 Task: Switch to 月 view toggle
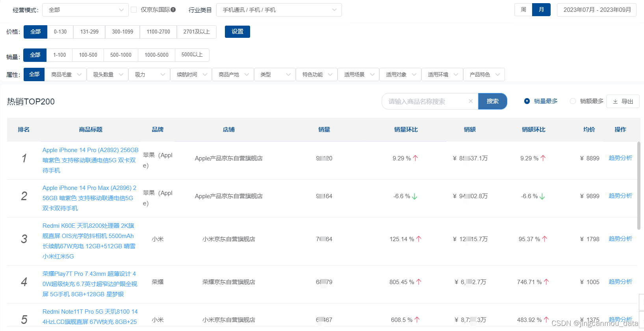click(542, 9)
